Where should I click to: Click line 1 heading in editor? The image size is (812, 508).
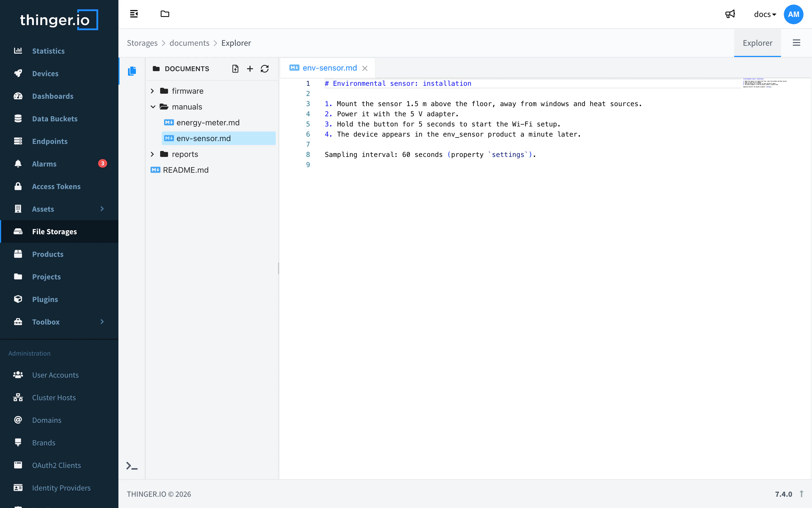click(398, 84)
